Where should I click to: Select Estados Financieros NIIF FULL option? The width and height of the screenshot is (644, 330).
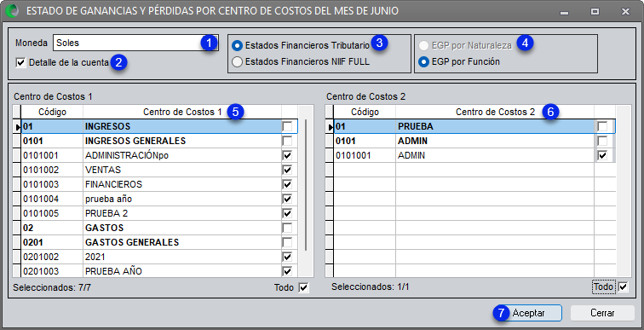click(x=237, y=62)
